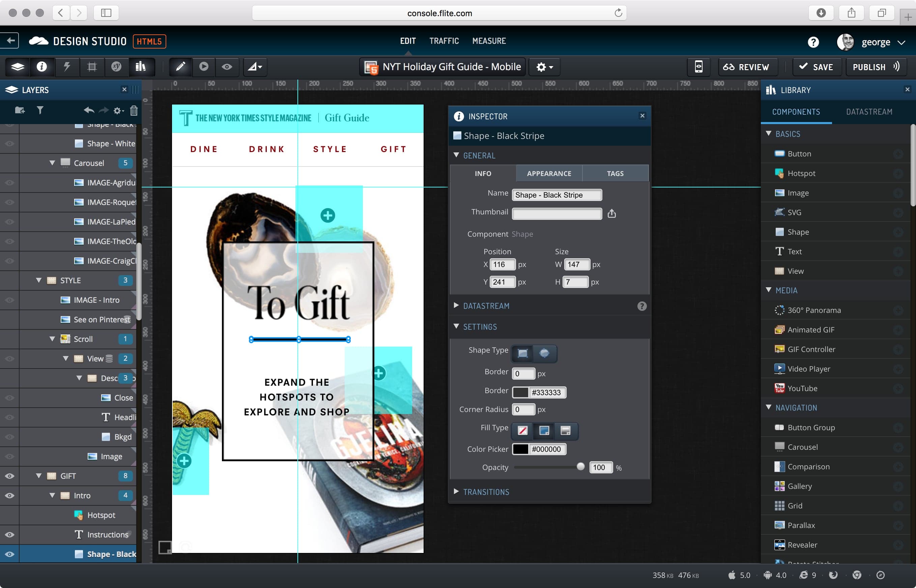Image resolution: width=916 pixels, height=588 pixels.
Task: Switch to eye view mode
Action: pyautogui.click(x=227, y=67)
